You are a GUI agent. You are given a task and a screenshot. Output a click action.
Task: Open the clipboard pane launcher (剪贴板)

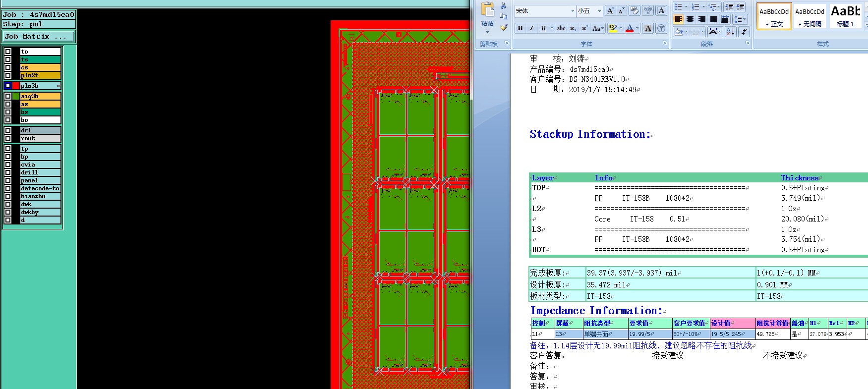pos(507,43)
